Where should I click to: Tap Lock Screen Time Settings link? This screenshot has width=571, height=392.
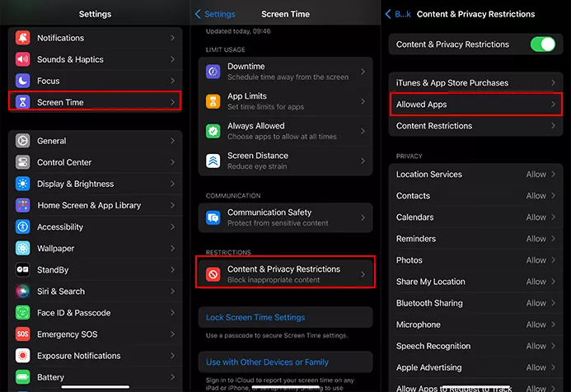(x=255, y=317)
